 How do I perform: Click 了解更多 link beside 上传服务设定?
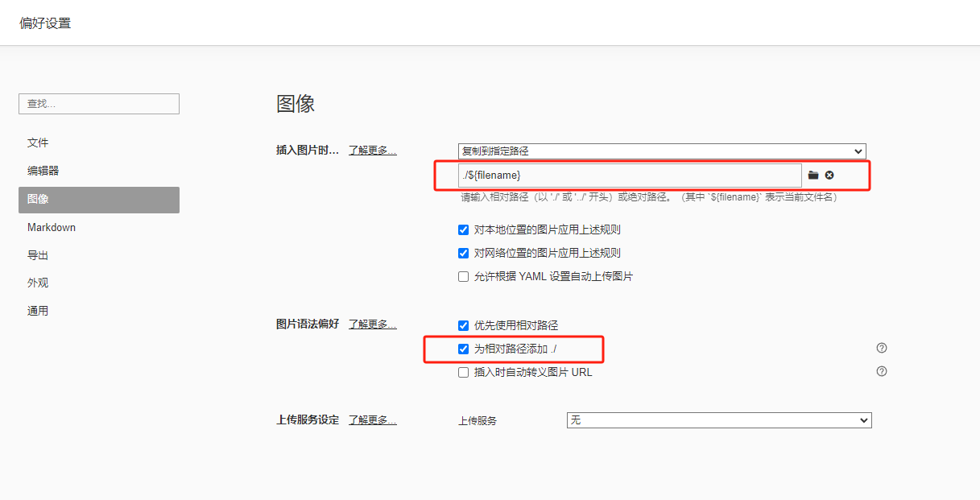tap(372, 420)
